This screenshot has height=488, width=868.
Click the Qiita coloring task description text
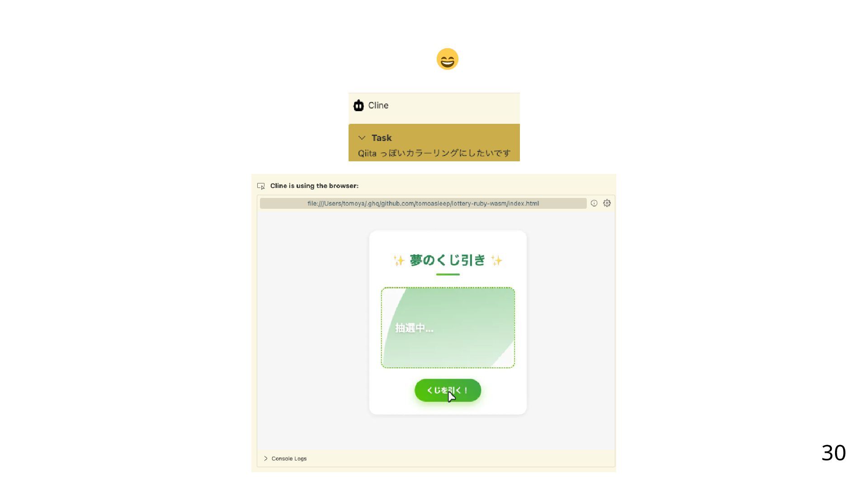pyautogui.click(x=434, y=153)
